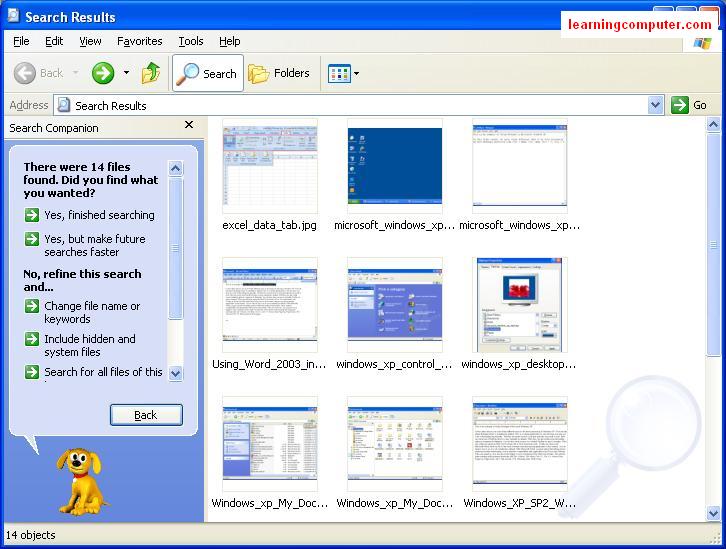Click the Windows_XP_SP2_W... file name
Image resolution: width=726 pixels, height=549 pixels.
click(519, 503)
